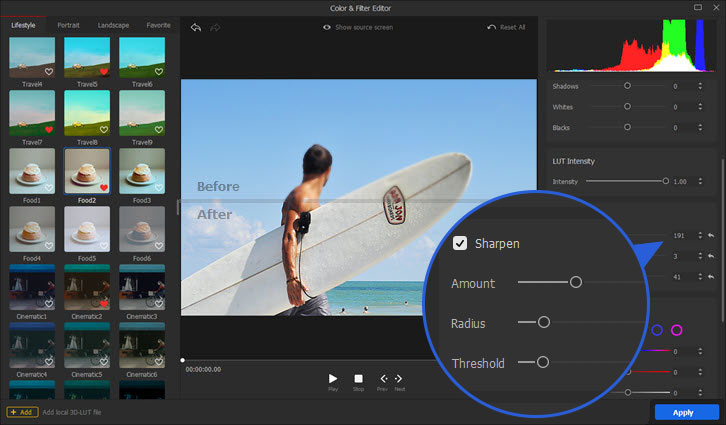Select the Cinematic1 filter thumbnail
Viewport: 726px width, 425px height.
pyautogui.click(x=32, y=287)
